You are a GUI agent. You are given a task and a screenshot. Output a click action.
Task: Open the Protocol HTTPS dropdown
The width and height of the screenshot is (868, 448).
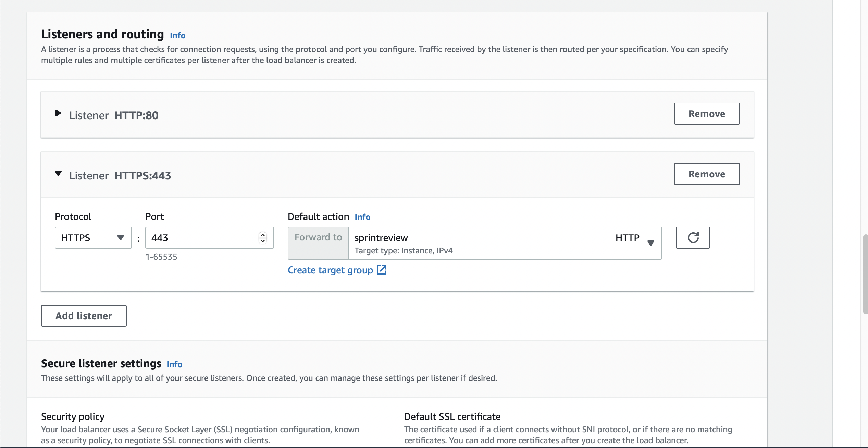93,238
